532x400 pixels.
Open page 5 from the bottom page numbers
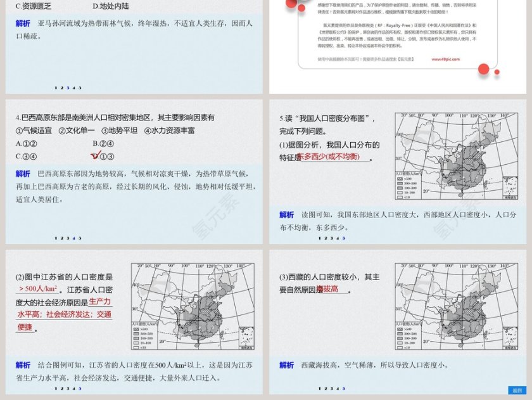[79, 238]
